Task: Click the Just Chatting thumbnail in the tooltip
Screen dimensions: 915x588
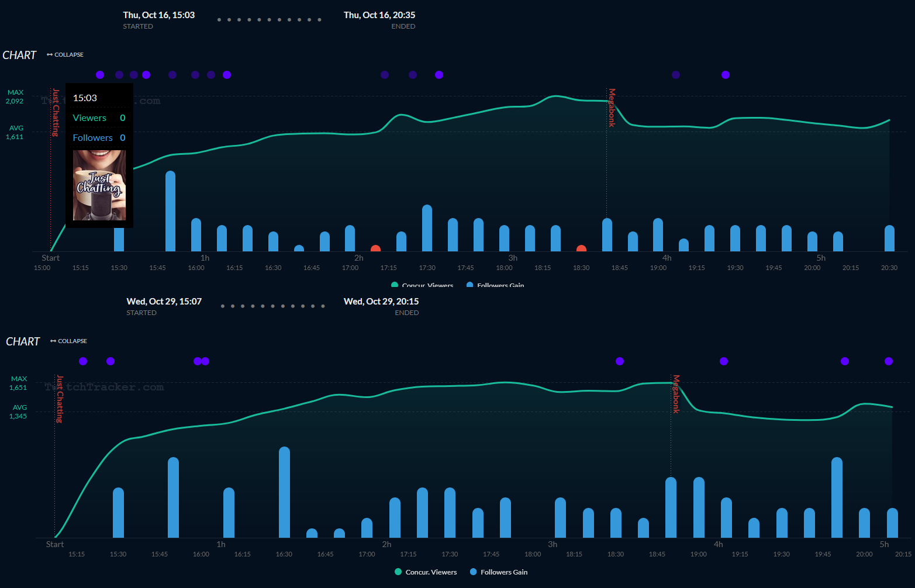Action: [x=99, y=185]
